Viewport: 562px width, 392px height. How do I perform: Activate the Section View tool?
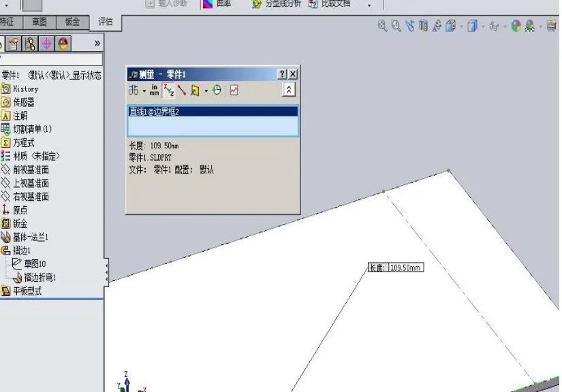(x=423, y=26)
